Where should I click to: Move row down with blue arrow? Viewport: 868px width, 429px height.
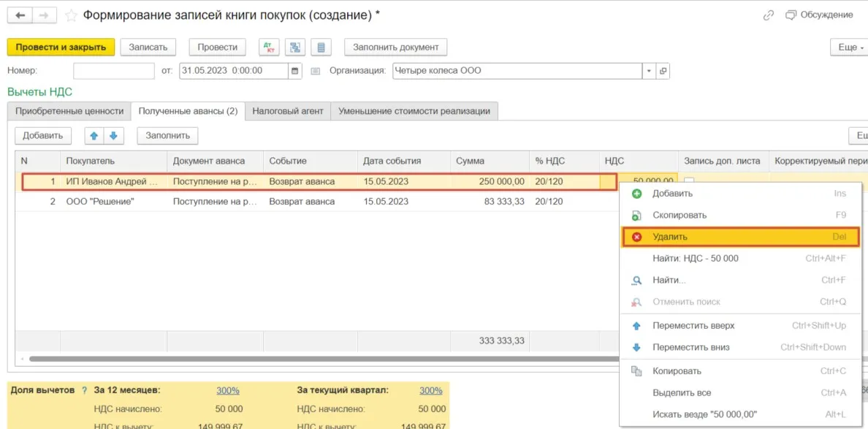(x=113, y=136)
